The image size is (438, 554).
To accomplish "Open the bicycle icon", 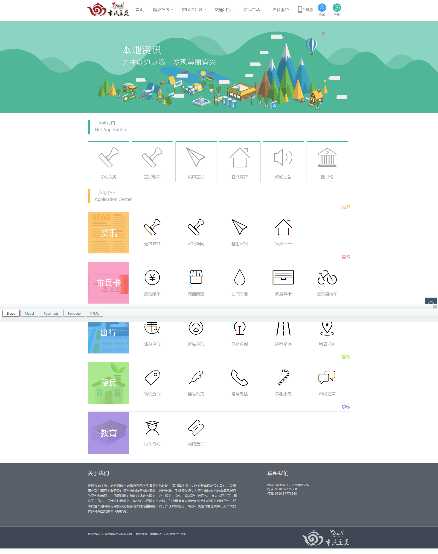I will (x=327, y=278).
